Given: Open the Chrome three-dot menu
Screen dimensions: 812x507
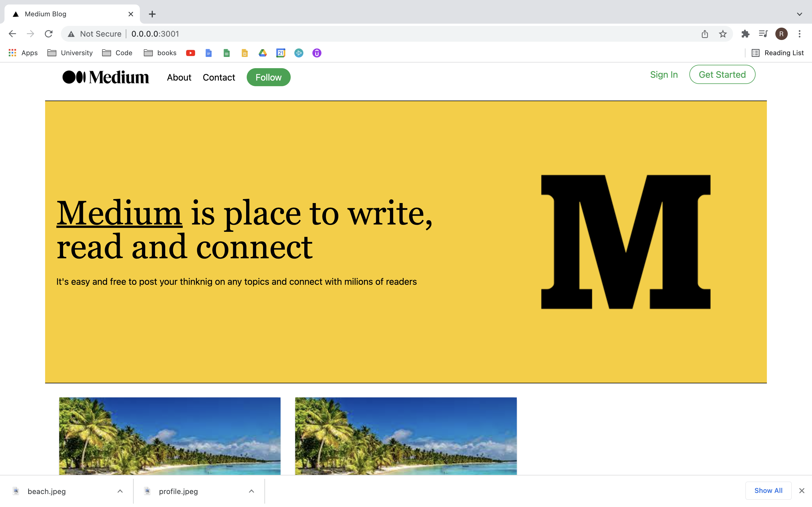Looking at the screenshot, I should (800, 34).
